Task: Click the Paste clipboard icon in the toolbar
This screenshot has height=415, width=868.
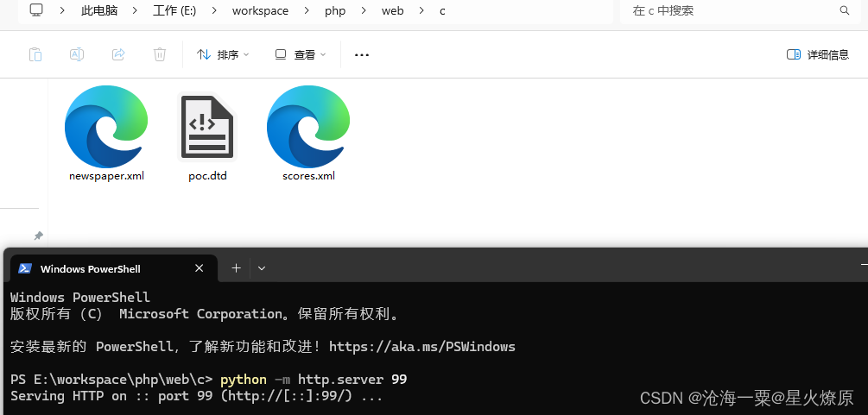Action: (35, 54)
